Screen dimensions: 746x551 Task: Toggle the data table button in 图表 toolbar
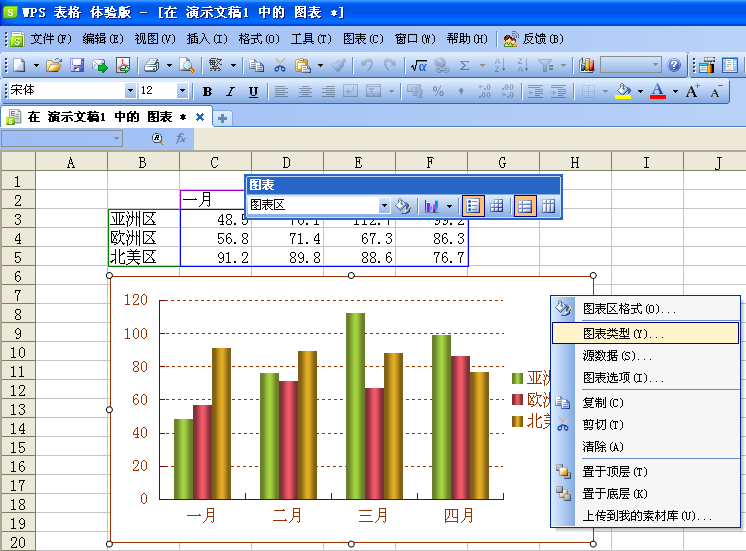pyautogui.click(x=497, y=206)
